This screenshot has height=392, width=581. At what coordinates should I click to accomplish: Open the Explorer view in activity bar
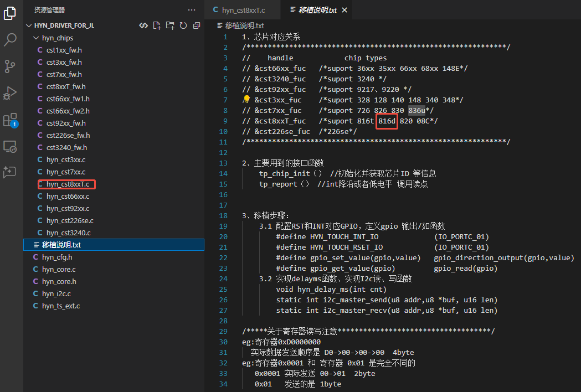point(10,13)
